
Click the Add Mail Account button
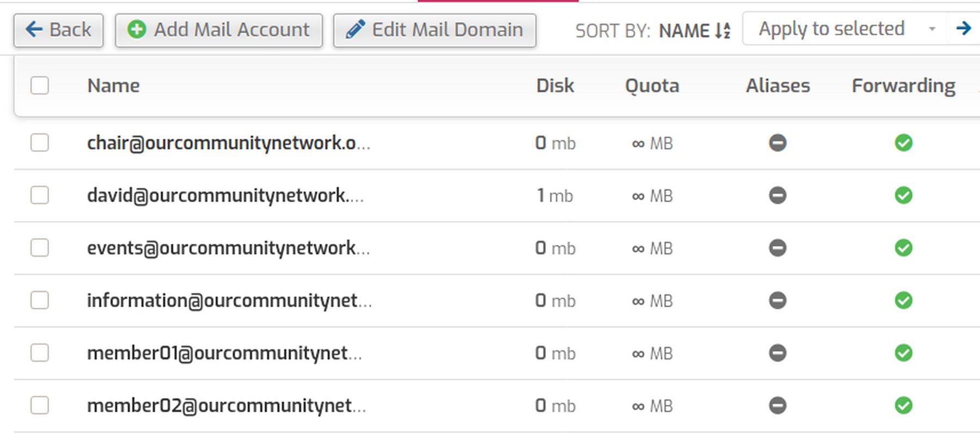pos(219,30)
